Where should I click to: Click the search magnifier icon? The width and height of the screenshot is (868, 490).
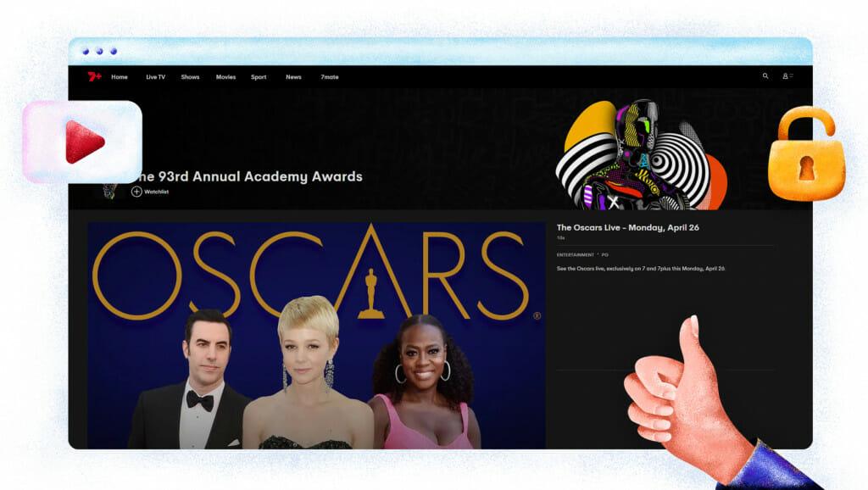[765, 75]
